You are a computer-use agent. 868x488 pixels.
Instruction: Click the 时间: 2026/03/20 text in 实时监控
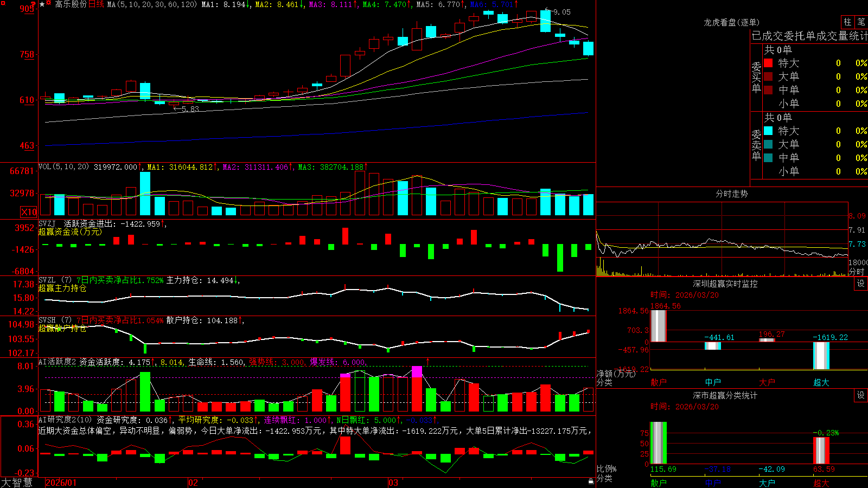tap(685, 295)
